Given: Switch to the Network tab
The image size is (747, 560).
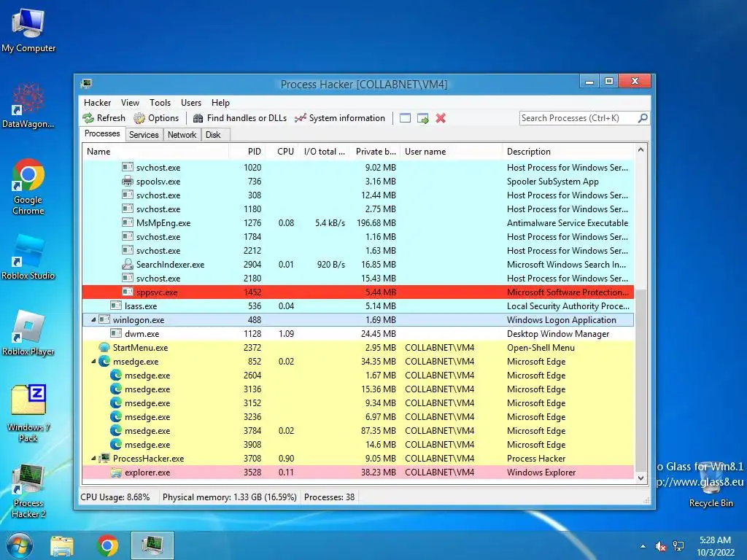Looking at the screenshot, I should pos(182,135).
